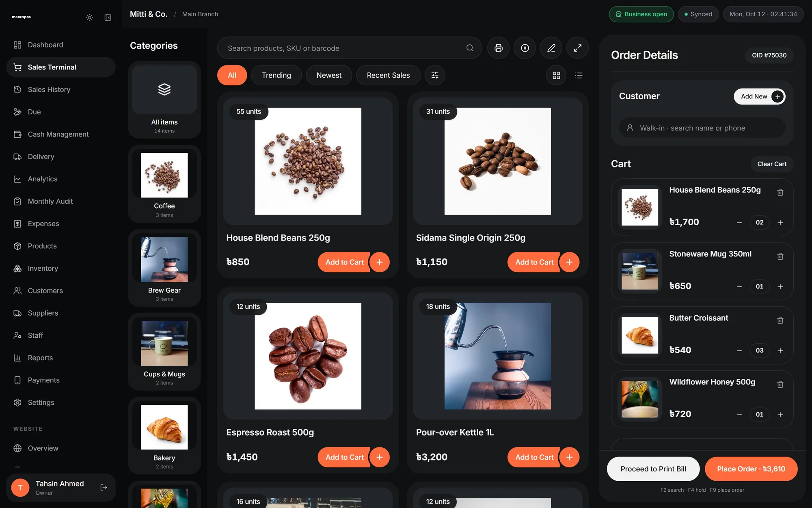Click Add New customer button
The width and height of the screenshot is (812, 508).
point(760,96)
